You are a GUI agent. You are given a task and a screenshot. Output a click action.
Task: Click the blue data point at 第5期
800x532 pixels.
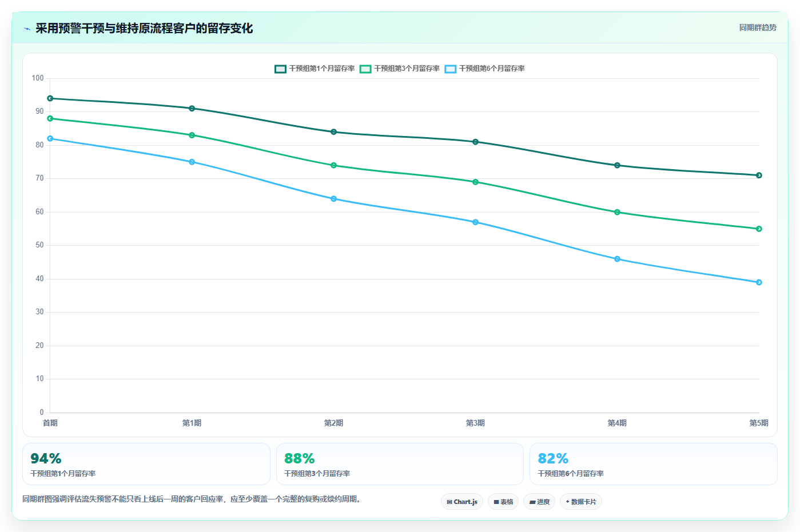click(759, 282)
